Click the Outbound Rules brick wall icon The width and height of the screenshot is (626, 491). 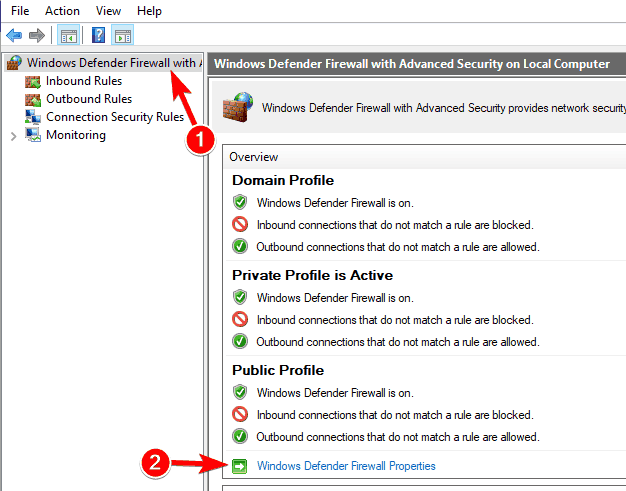(33, 100)
